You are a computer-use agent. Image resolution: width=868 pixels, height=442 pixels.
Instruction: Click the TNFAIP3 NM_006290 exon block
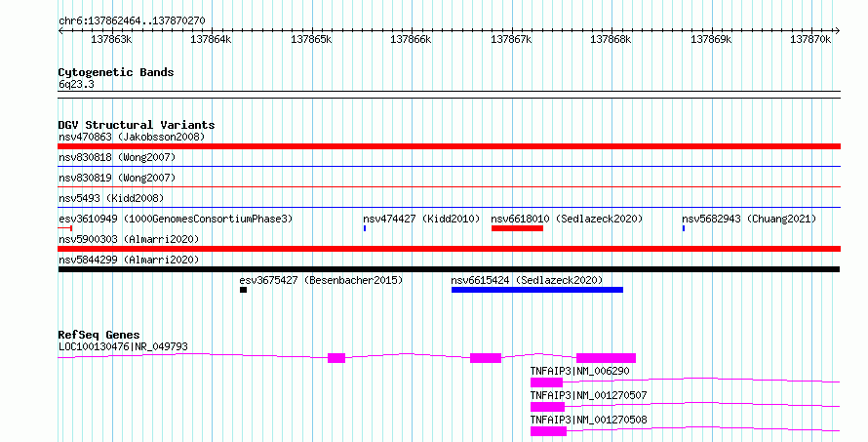tap(546, 382)
